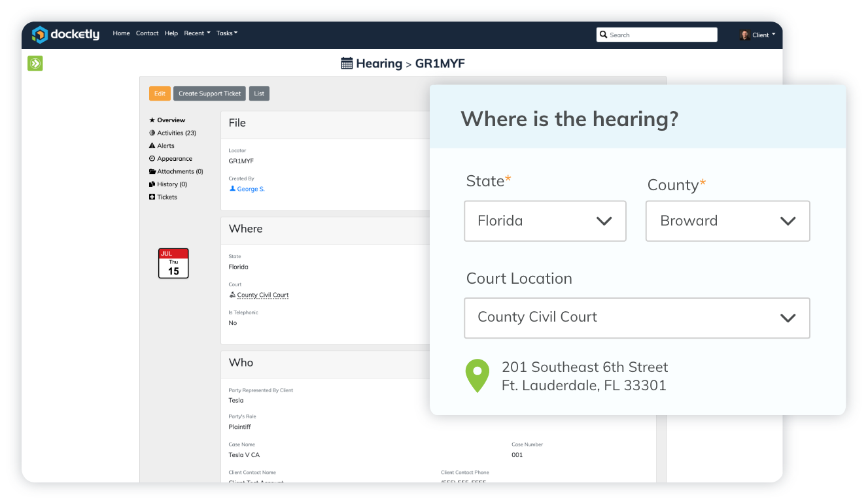Expand the Court Location dropdown
868x504 pixels.
tap(636, 318)
